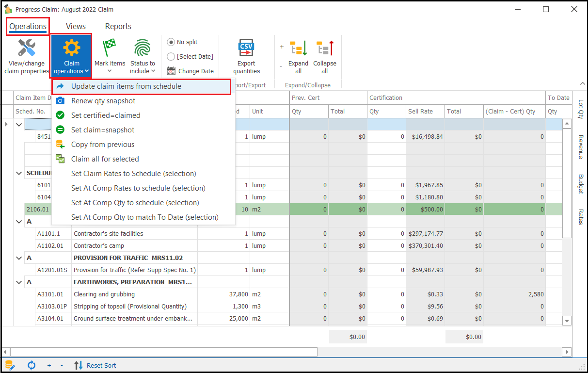Click vertical scrollbar down arrow
Viewport: 588px width, 373px height.
(x=567, y=321)
